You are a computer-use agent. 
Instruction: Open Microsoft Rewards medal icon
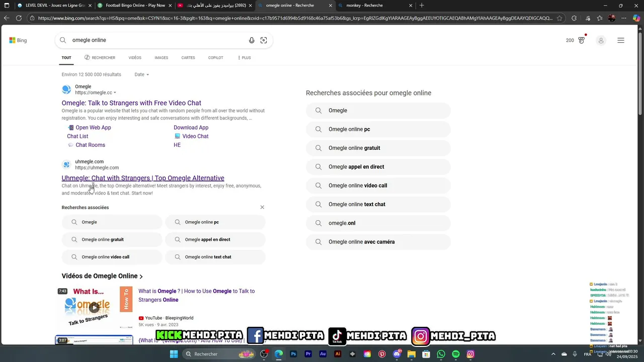pyautogui.click(x=582, y=40)
